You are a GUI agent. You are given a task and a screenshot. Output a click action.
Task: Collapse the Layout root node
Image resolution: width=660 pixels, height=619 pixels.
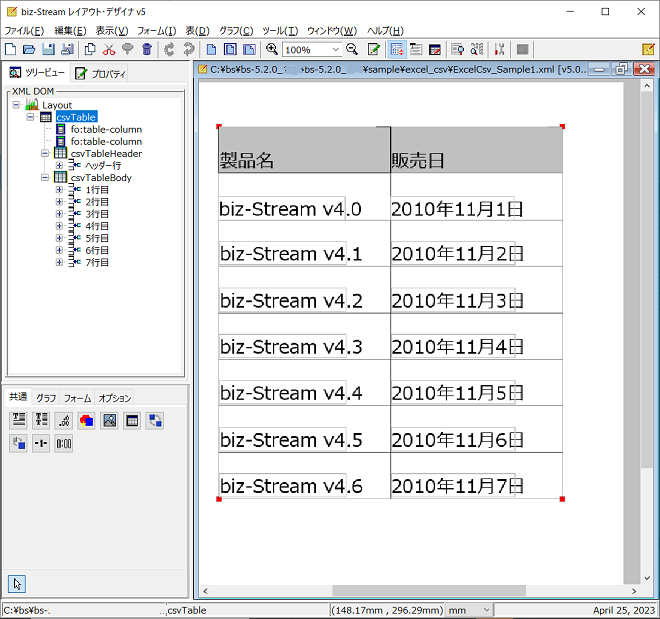pos(16,105)
